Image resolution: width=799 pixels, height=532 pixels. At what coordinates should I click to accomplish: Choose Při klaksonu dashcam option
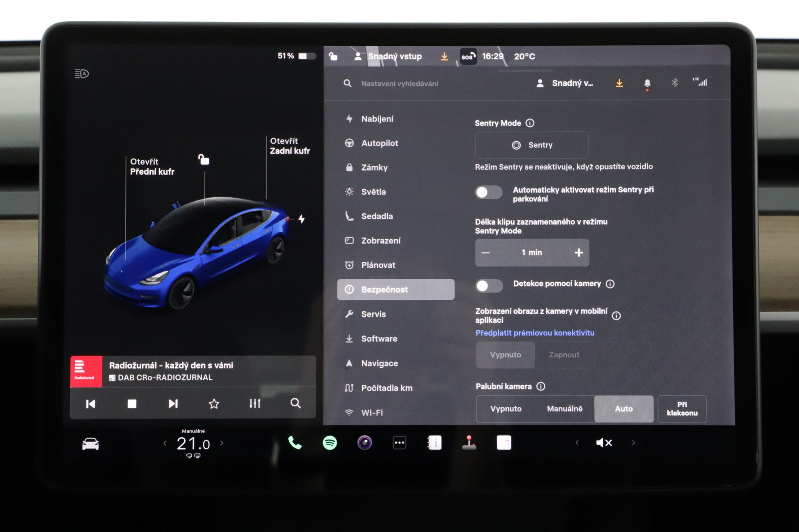click(x=682, y=409)
